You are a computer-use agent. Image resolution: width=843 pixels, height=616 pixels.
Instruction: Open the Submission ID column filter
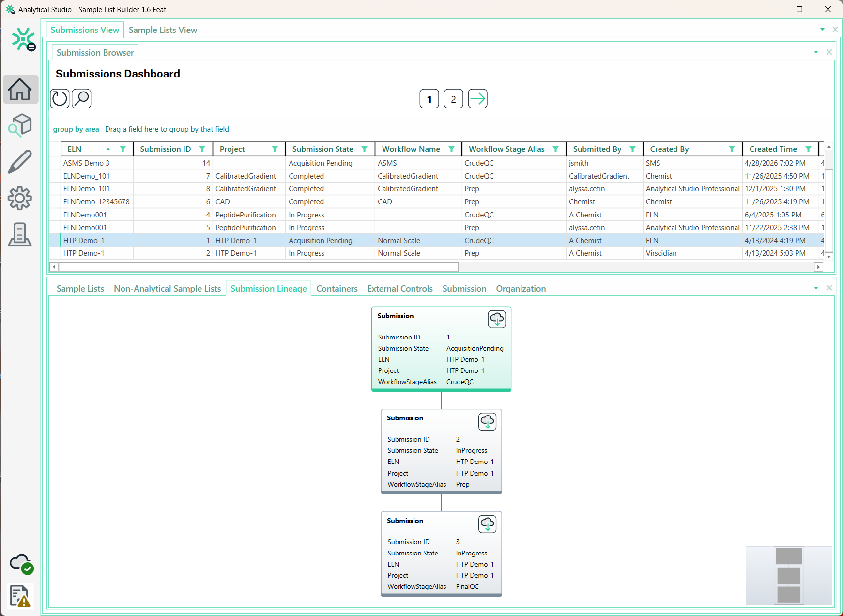pos(202,149)
